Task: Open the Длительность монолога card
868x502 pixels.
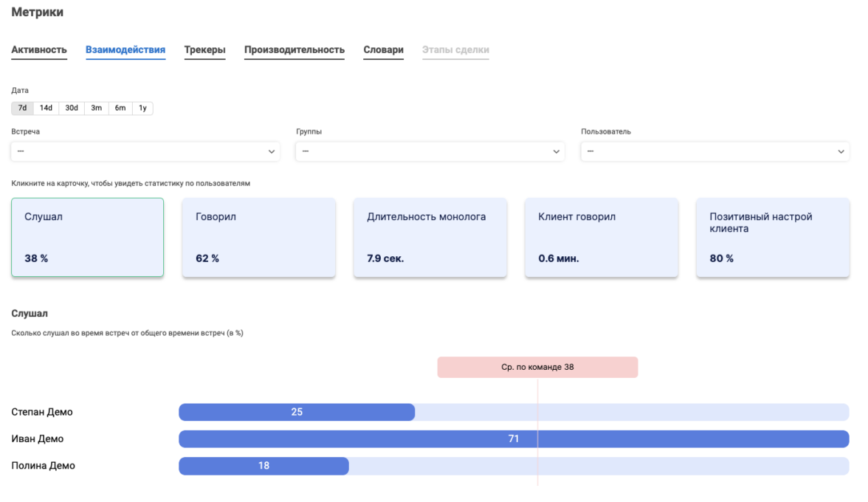Action: tap(430, 237)
